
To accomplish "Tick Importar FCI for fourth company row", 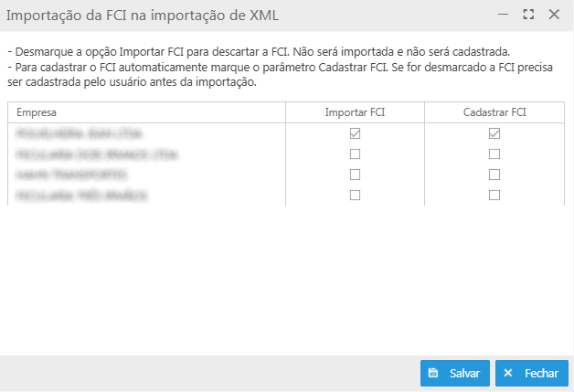I will (356, 196).
